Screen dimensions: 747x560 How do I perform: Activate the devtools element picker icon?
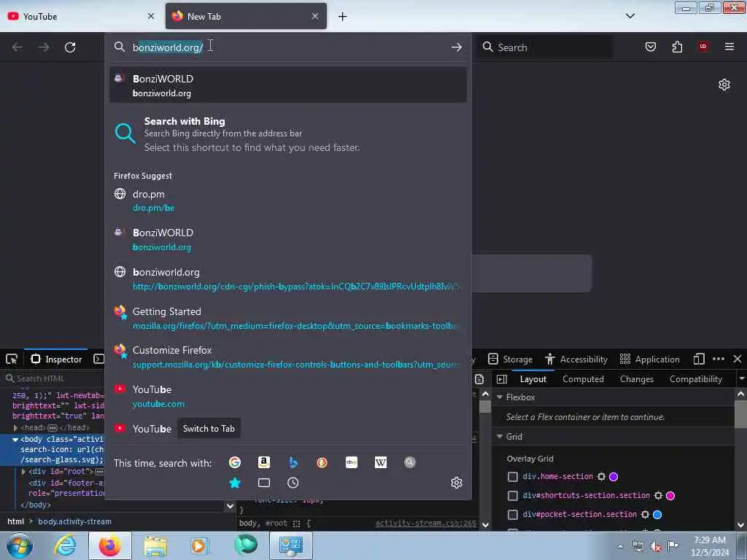click(x=12, y=359)
